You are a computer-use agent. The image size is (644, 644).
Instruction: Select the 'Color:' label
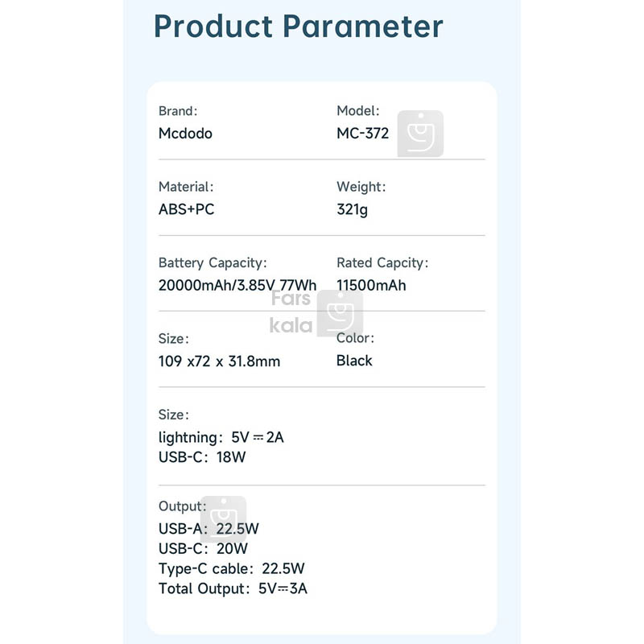[x=355, y=338]
